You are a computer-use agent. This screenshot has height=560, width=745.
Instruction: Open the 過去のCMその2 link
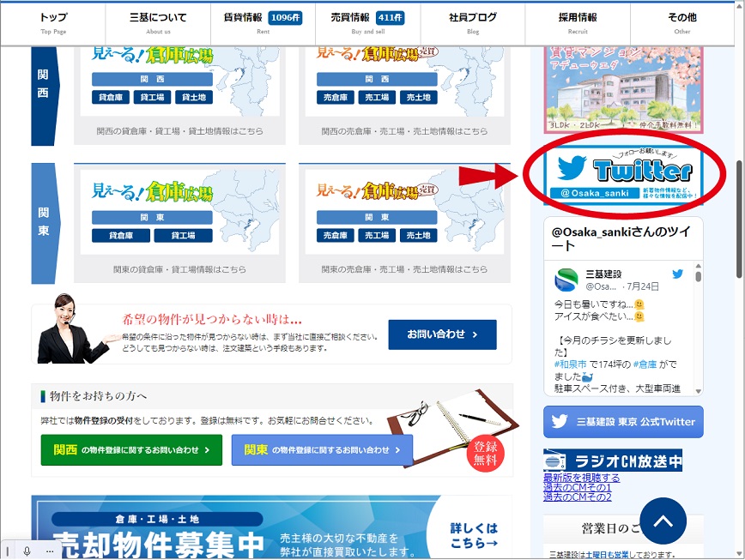point(577,497)
